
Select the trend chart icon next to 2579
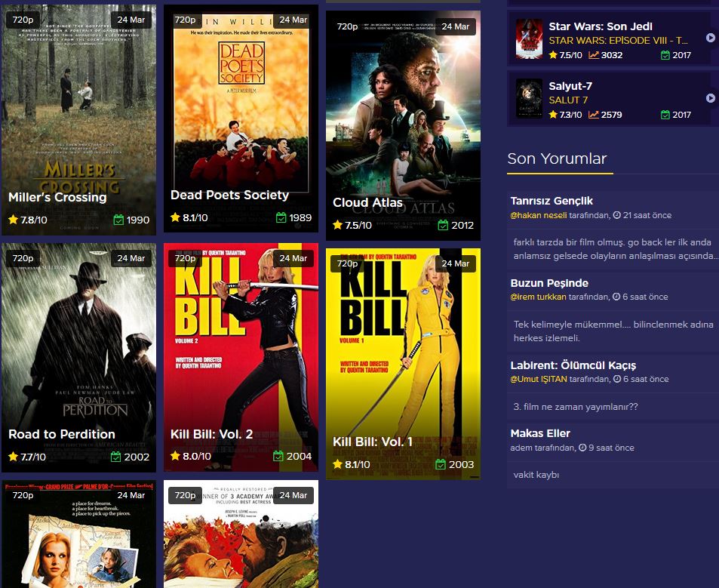pyautogui.click(x=594, y=115)
